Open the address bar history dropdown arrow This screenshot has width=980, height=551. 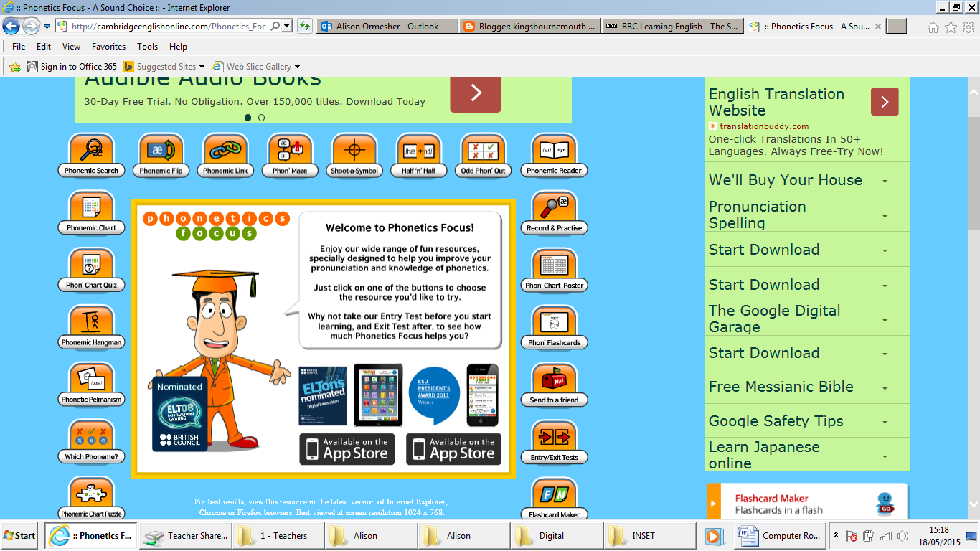286,27
